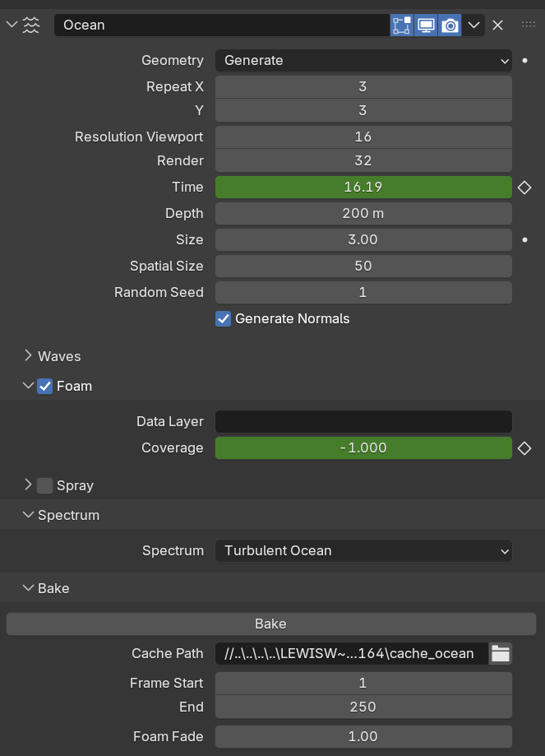This screenshot has height=756, width=545.
Task: Remove the Ocean modifier with X
Action: pos(498,25)
